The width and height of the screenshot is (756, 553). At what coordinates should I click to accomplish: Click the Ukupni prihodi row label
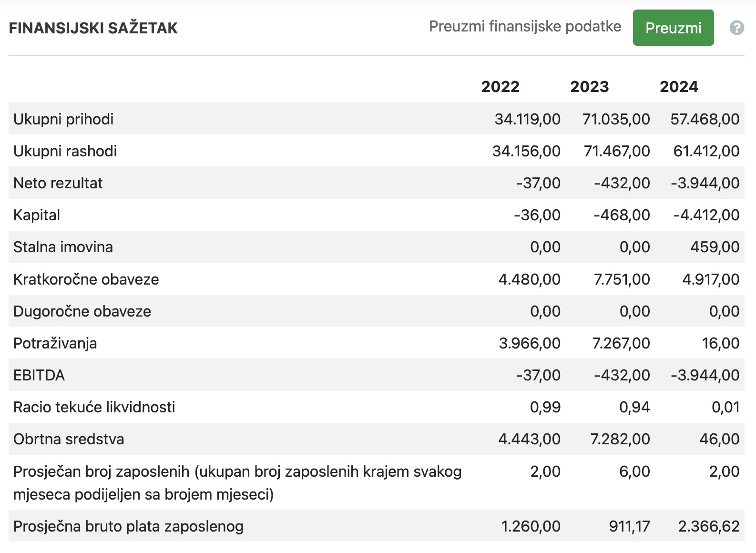pyautogui.click(x=63, y=119)
